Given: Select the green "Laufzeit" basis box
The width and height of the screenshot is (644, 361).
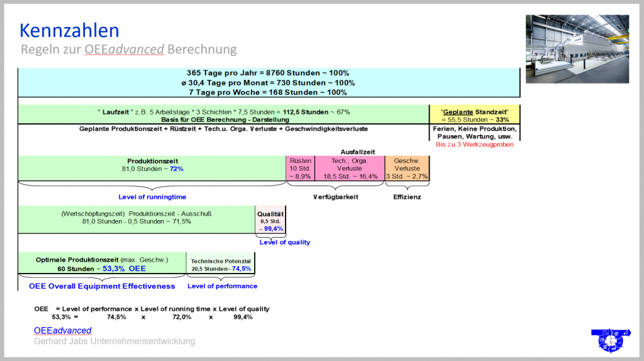Looking at the screenshot, I should (x=223, y=115).
